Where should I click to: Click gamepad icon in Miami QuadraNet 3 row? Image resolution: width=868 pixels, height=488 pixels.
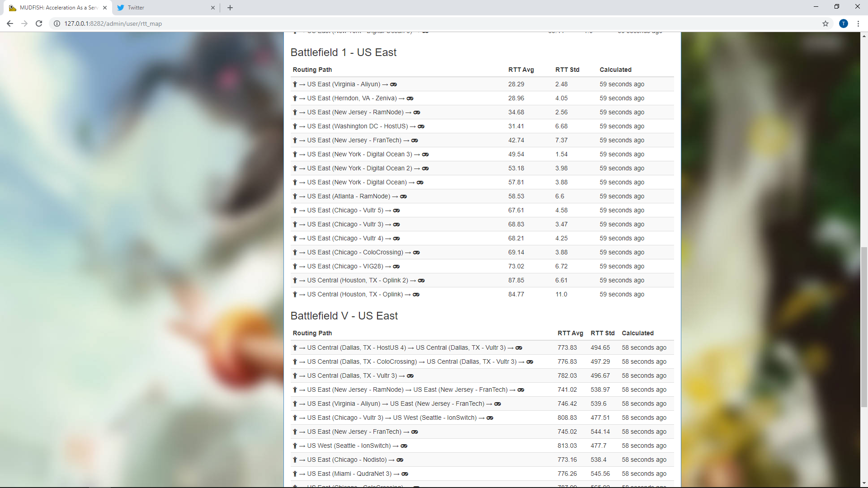(405, 474)
